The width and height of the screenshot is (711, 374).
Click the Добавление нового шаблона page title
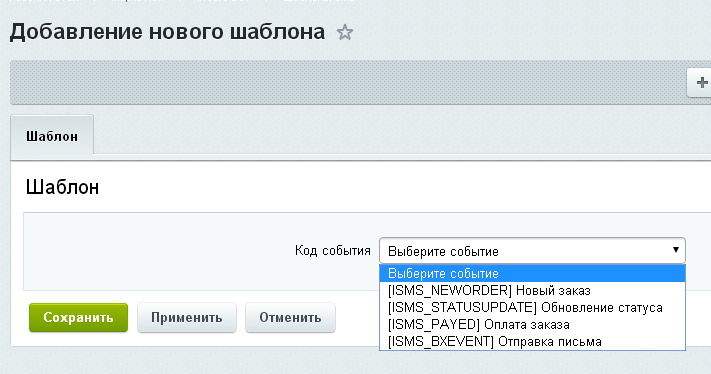[x=167, y=32]
